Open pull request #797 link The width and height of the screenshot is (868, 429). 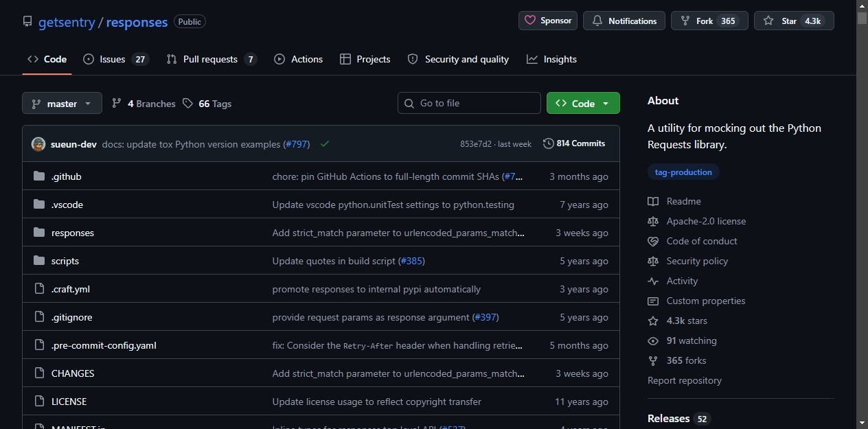(x=297, y=144)
